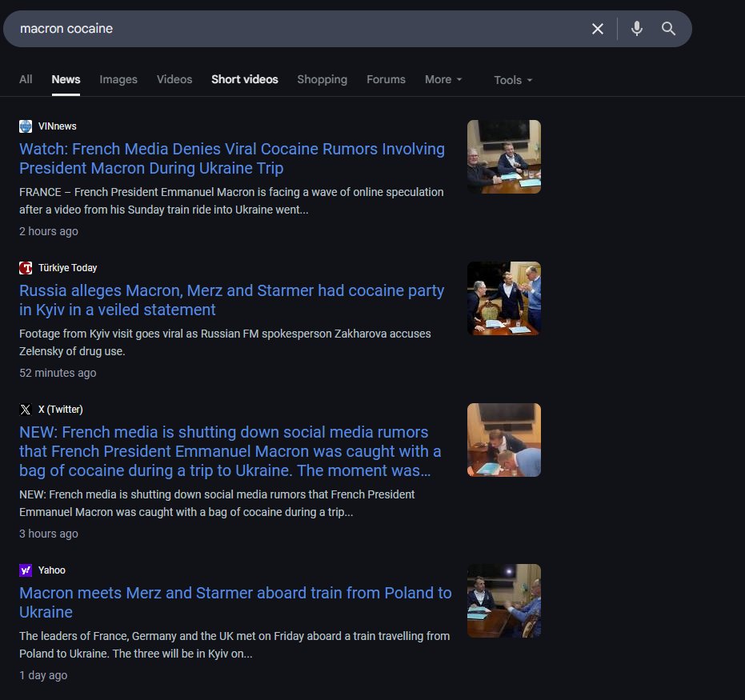
Task: Click the snippet 'Footage from Kyiv visit goes viral'
Action: (x=225, y=342)
